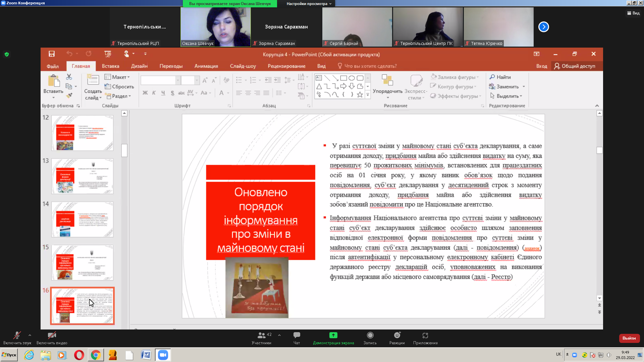644x362 pixels.
Task: Click the Undo arrow in quick access toolbar
Action: pos(69,54)
